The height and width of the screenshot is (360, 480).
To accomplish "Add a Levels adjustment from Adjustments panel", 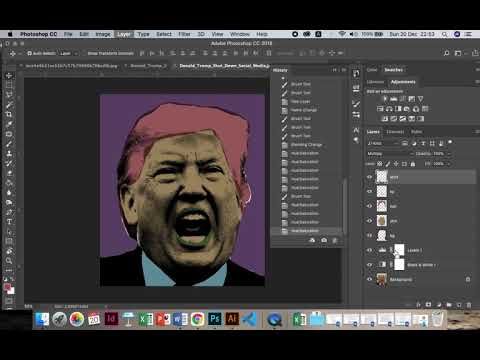I will (x=394, y=99).
